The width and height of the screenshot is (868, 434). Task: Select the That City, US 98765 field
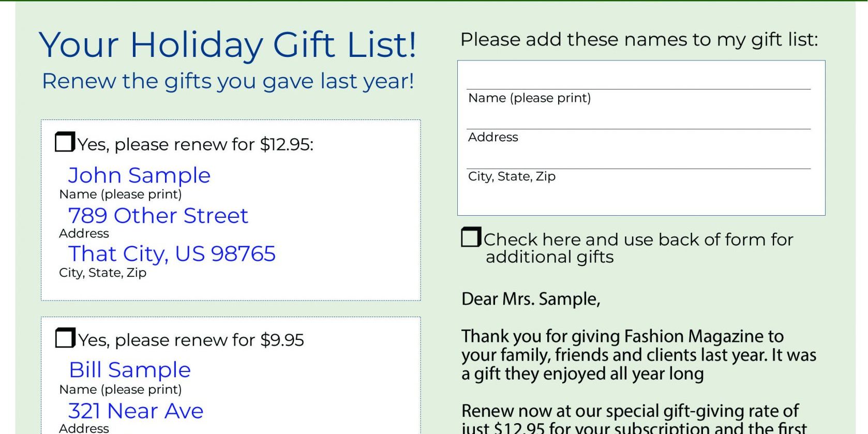(x=172, y=254)
